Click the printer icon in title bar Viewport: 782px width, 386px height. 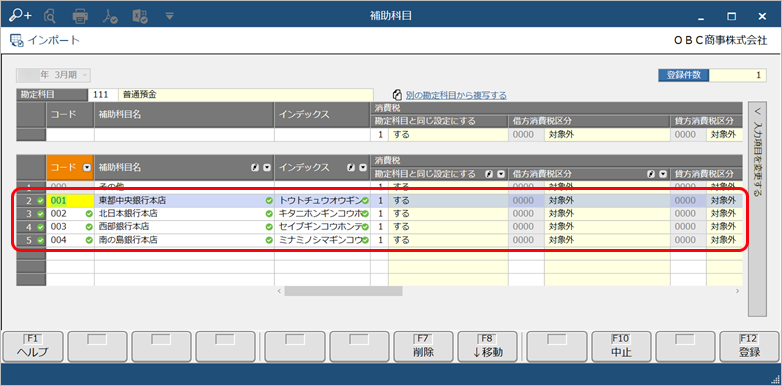tap(80, 16)
